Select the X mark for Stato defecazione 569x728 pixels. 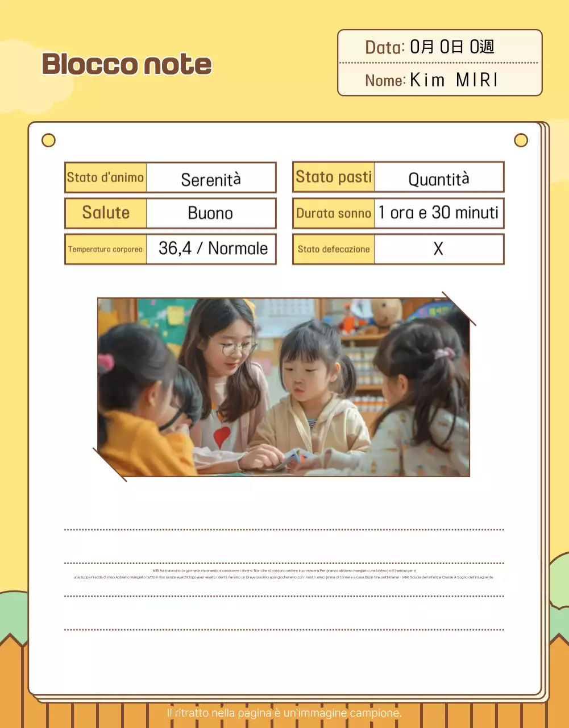tap(438, 249)
